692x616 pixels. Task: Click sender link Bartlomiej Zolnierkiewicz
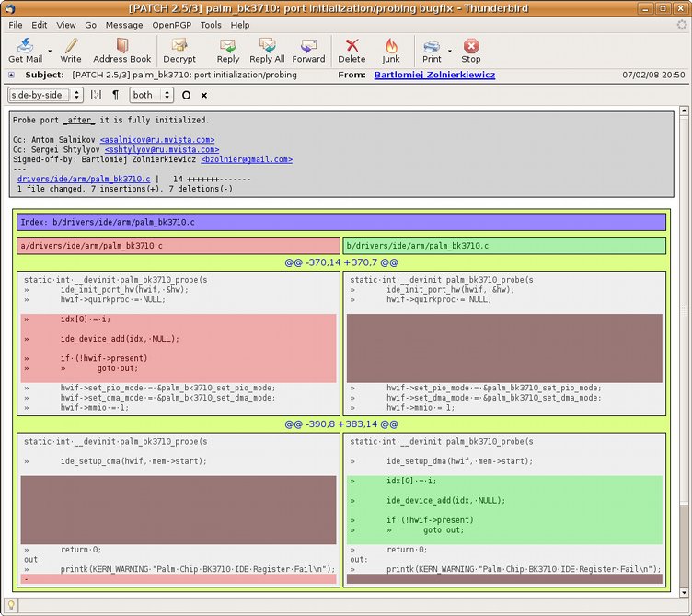(x=434, y=75)
